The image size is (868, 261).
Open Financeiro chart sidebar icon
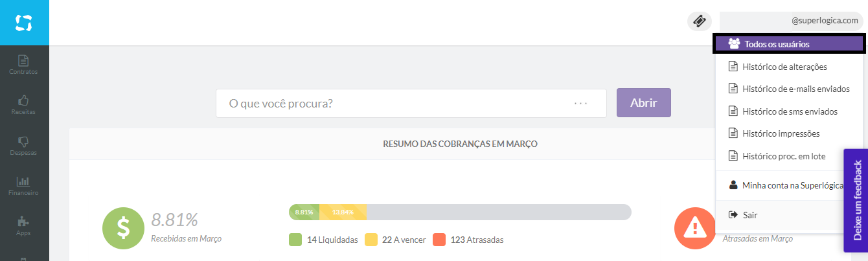click(x=24, y=185)
